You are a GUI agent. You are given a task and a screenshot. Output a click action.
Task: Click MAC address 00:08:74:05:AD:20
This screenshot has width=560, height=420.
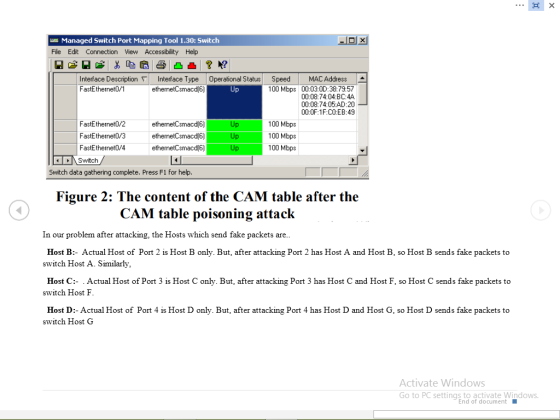(328, 105)
